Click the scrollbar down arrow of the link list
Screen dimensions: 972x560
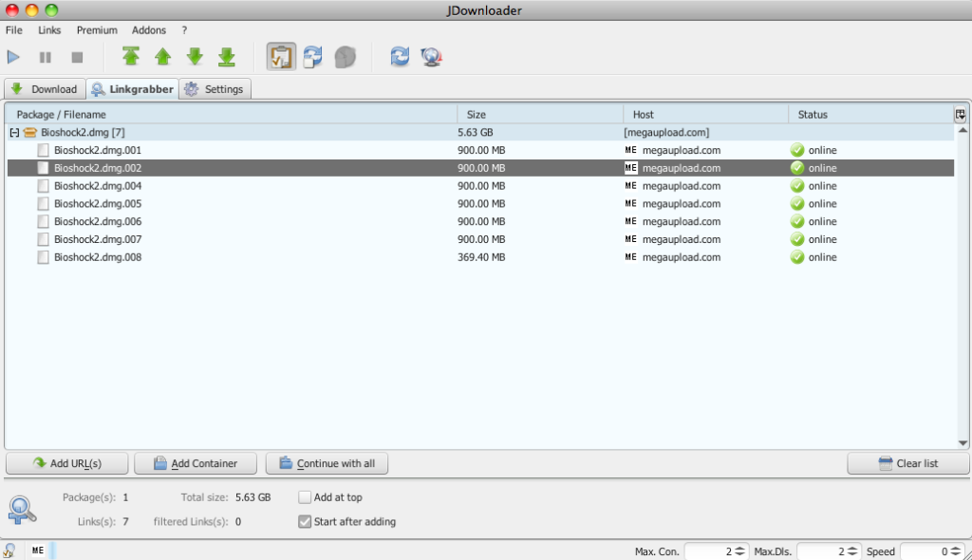pyautogui.click(x=963, y=443)
